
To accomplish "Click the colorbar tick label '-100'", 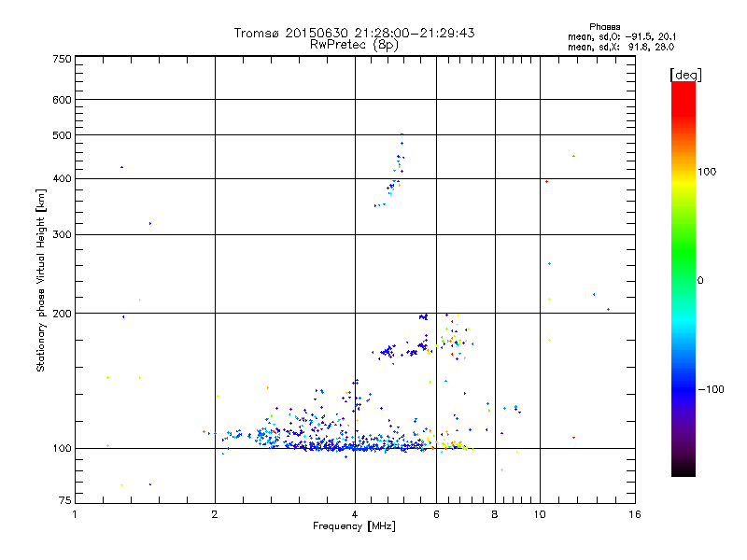I will tap(711, 389).
